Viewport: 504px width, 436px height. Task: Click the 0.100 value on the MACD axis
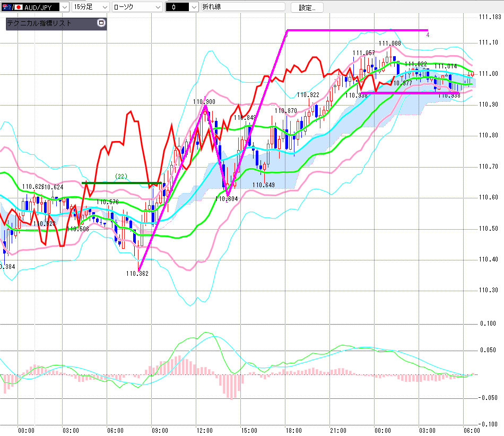tap(488, 324)
